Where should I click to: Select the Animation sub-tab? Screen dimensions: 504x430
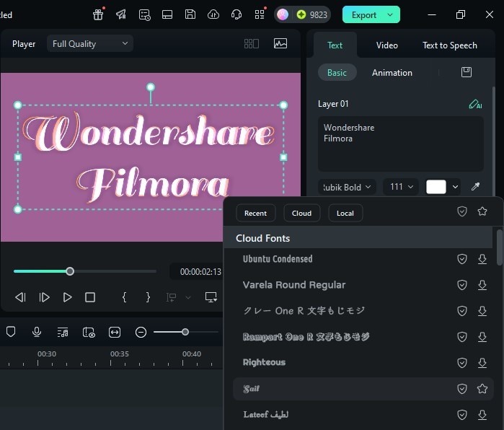click(x=392, y=73)
